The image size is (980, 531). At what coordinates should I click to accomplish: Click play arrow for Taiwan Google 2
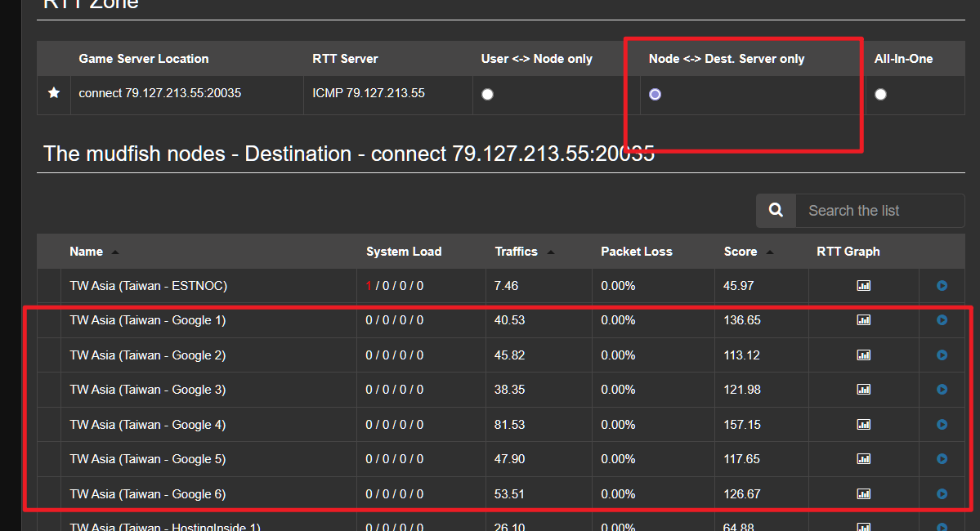942,355
